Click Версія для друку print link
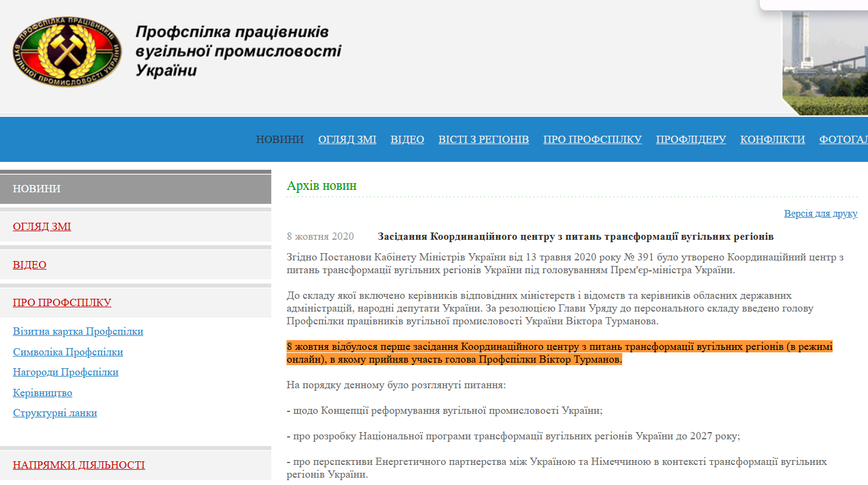 821,214
